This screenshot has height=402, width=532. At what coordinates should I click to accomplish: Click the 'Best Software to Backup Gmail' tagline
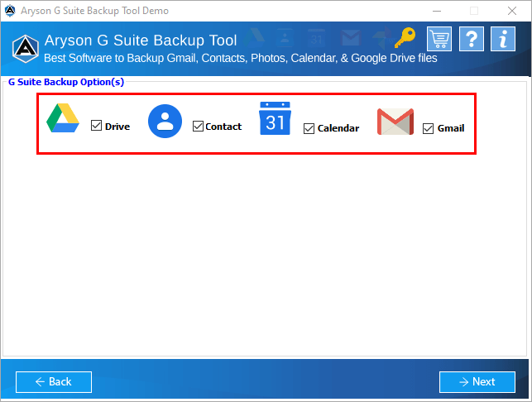point(241,58)
